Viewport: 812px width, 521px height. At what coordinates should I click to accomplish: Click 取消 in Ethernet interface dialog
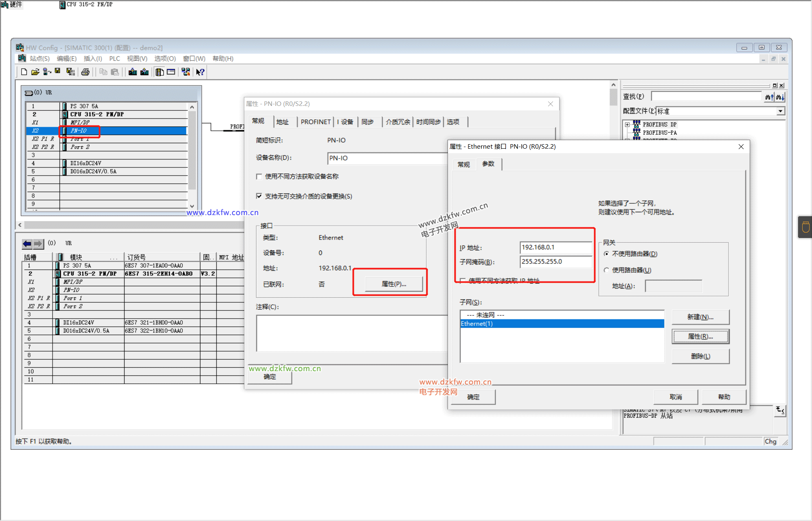[x=676, y=397]
